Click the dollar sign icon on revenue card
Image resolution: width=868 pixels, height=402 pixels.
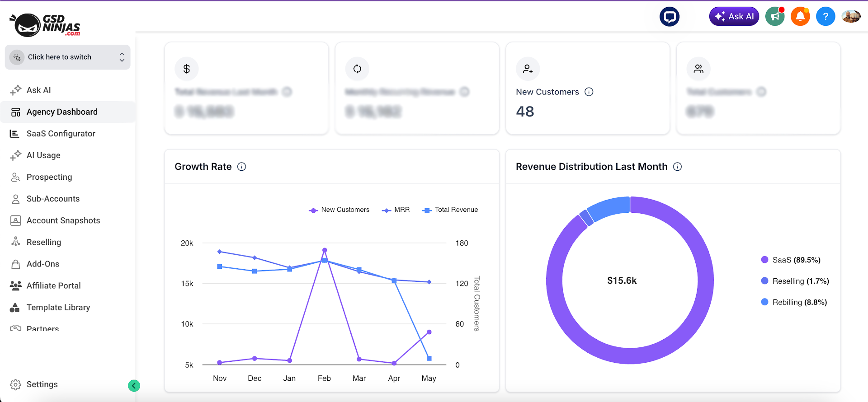pos(186,69)
